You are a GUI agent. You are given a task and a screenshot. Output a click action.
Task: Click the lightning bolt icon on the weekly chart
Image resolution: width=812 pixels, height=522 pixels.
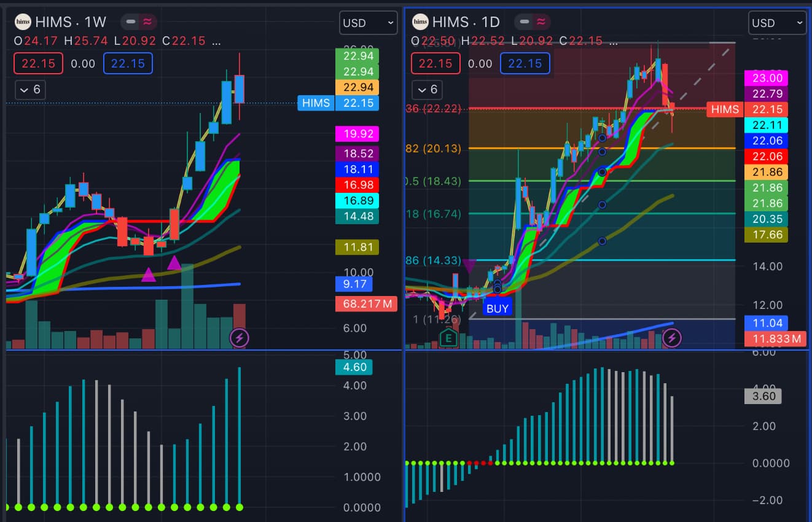(239, 338)
